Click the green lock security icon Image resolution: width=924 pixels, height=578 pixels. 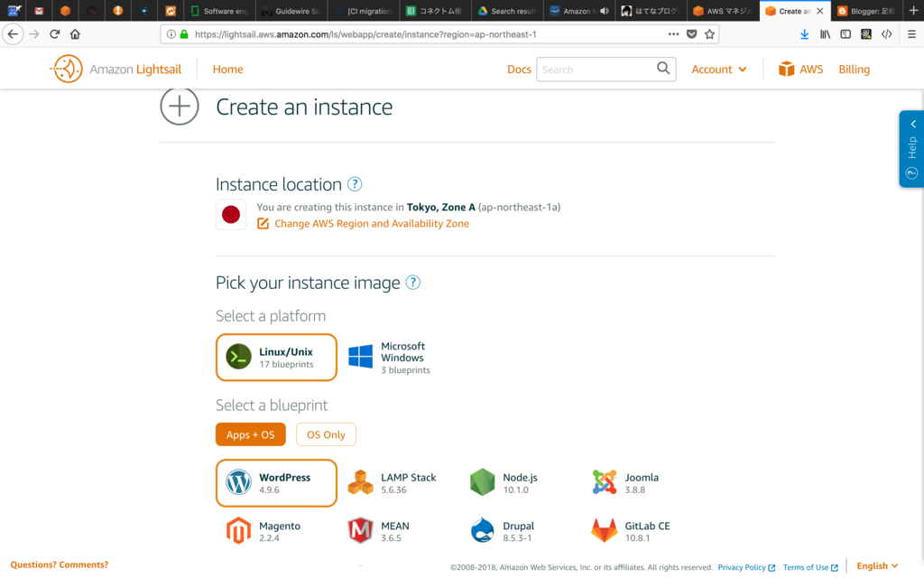click(184, 34)
